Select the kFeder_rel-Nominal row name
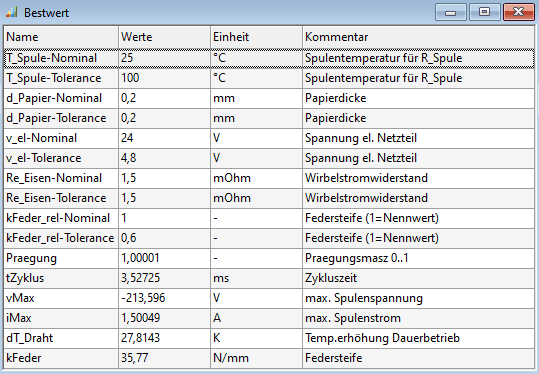 tap(58, 218)
